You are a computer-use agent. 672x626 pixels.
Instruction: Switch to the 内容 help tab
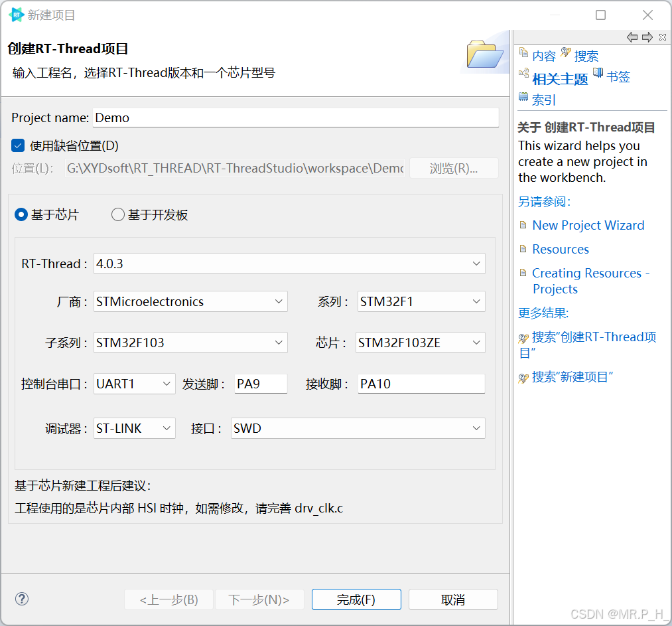click(x=544, y=56)
